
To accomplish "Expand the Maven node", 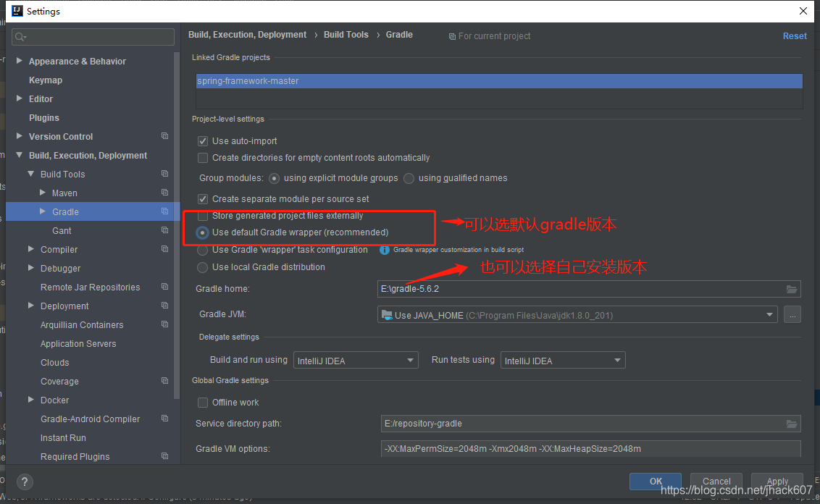I will pyautogui.click(x=42, y=193).
